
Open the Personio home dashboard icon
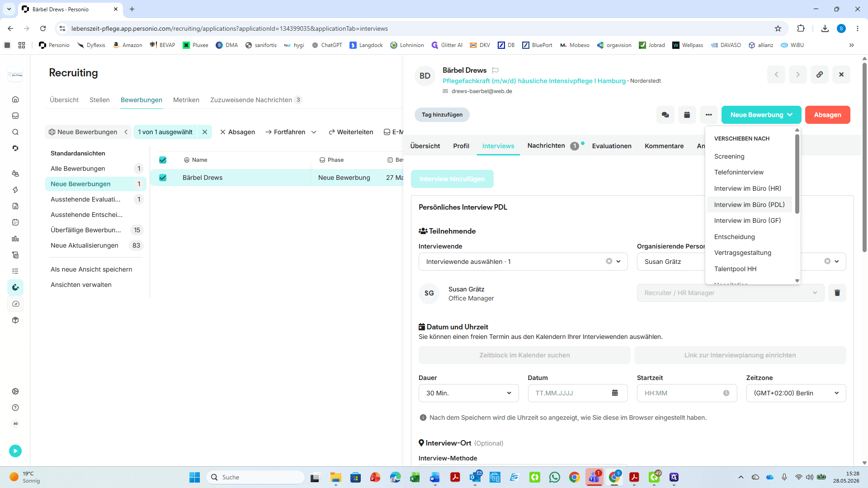[x=15, y=99]
